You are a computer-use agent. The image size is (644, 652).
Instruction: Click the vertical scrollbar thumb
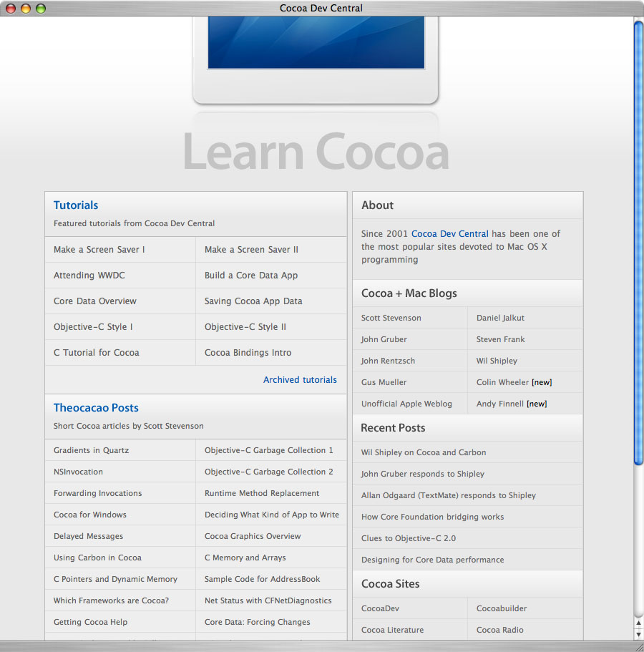(638, 243)
